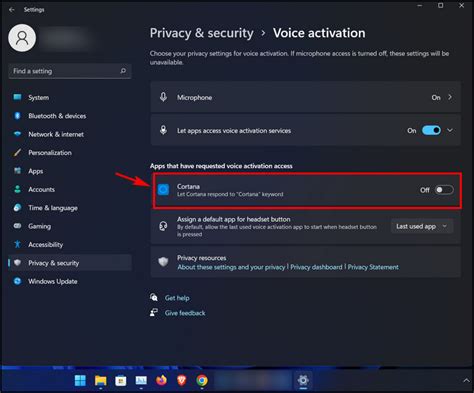Screen dimensions: 474x393
Task: Open Microsoft Store from taskbar
Action: (x=121, y=380)
